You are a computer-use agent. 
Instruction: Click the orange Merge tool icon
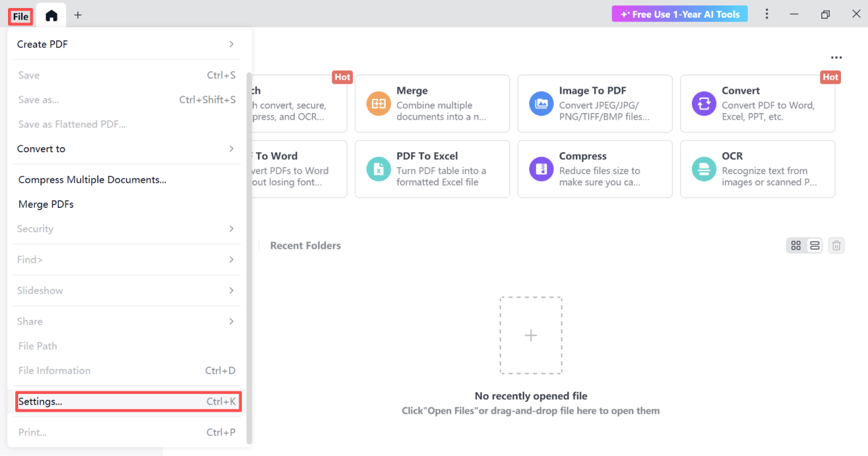point(378,104)
